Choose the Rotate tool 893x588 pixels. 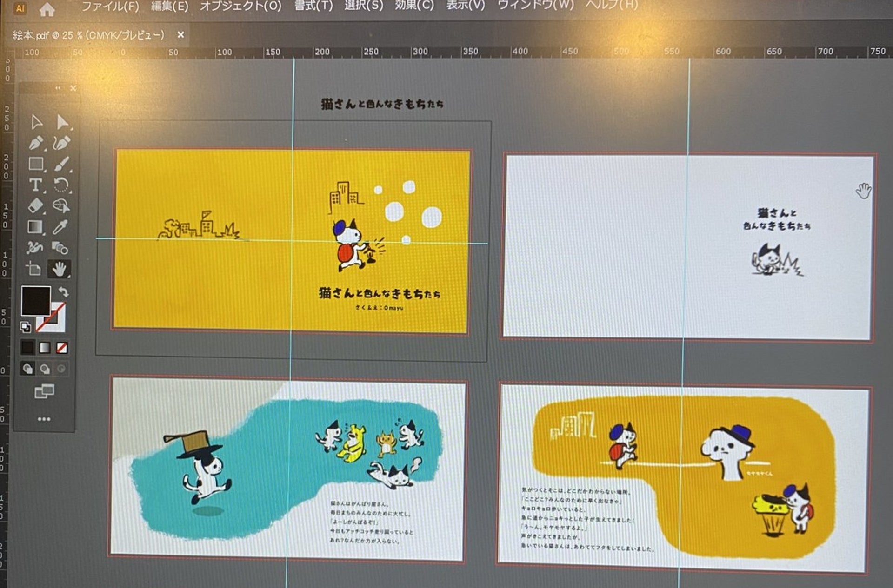tap(61, 185)
